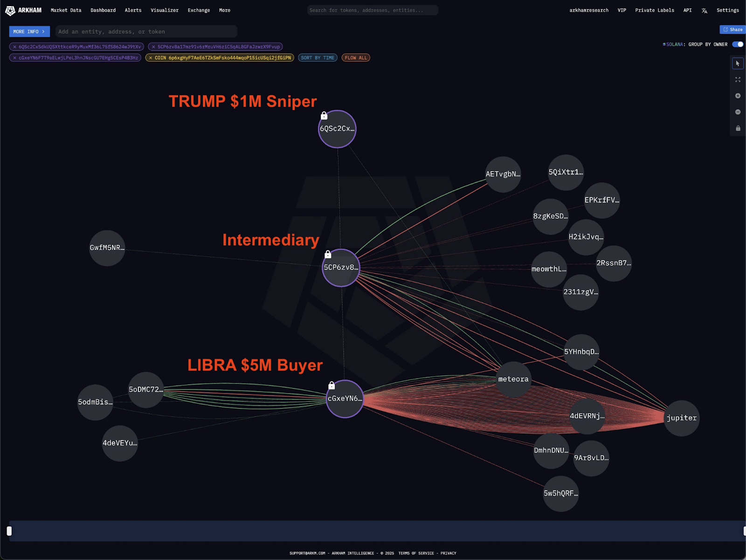This screenshot has width=746, height=560.
Task: Select the EPKrfFV node
Action: pyautogui.click(x=602, y=200)
